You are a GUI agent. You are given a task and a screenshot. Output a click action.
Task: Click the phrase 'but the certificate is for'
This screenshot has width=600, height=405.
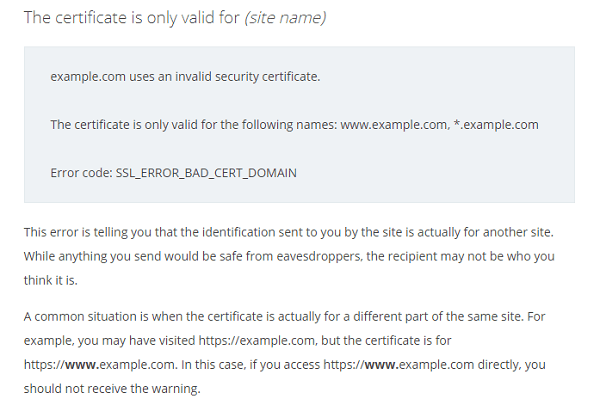[386, 341]
